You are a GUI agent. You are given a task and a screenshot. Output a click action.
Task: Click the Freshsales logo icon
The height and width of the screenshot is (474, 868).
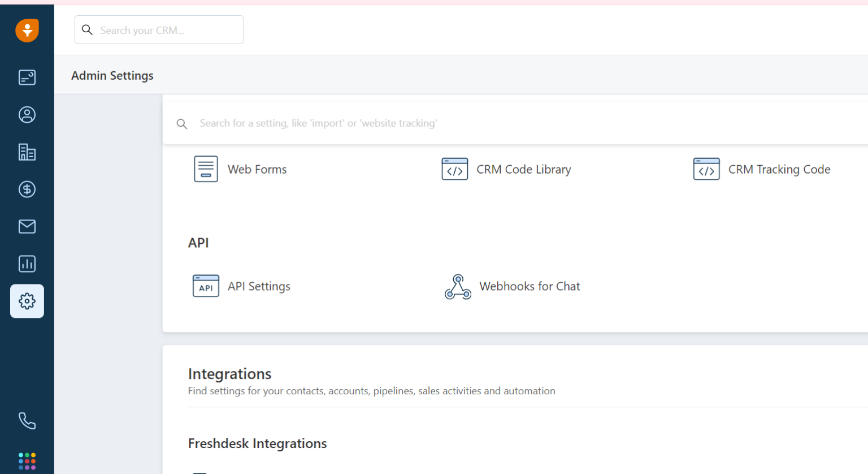click(27, 31)
